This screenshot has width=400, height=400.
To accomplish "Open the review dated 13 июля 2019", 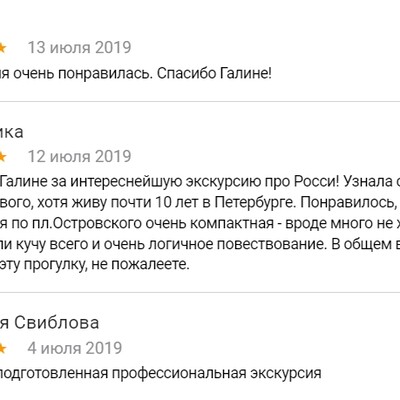I will (79, 48).
